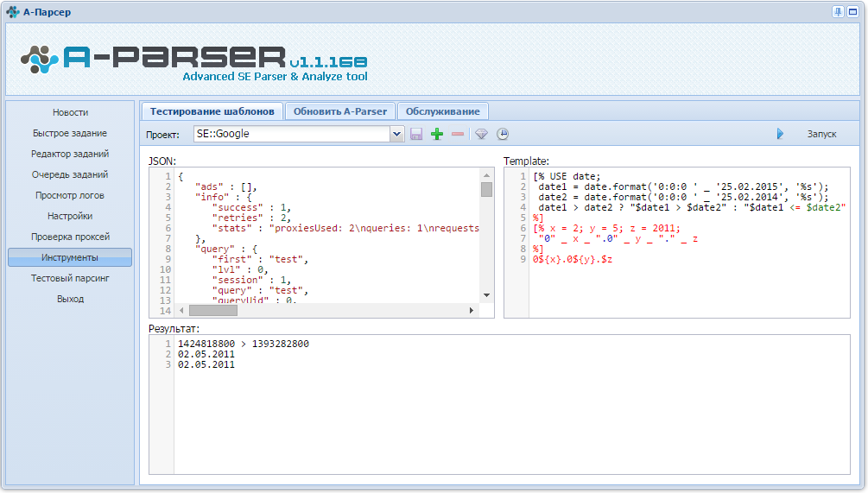
Task: Click result line 1424818800 > 1393282800
Action: point(244,344)
